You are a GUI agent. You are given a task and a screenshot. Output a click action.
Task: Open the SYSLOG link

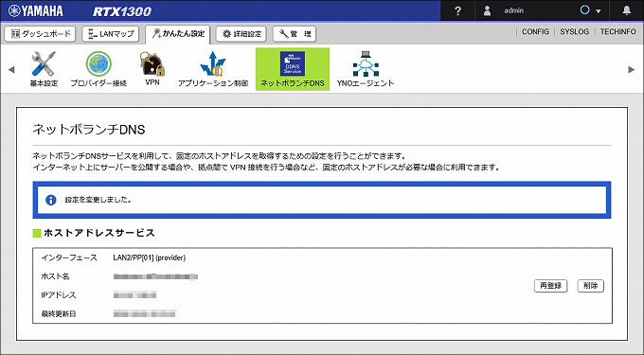tap(574, 31)
